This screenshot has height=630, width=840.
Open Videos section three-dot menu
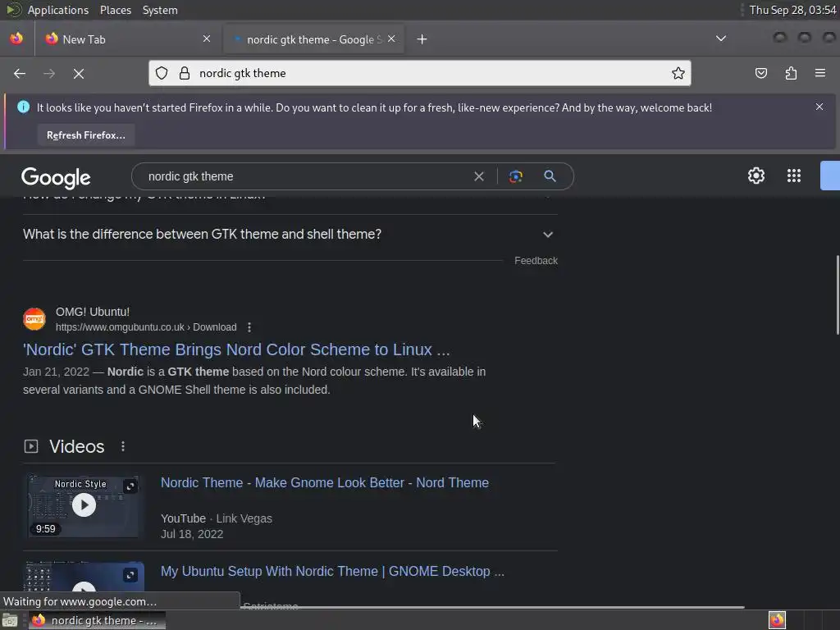pos(123,446)
